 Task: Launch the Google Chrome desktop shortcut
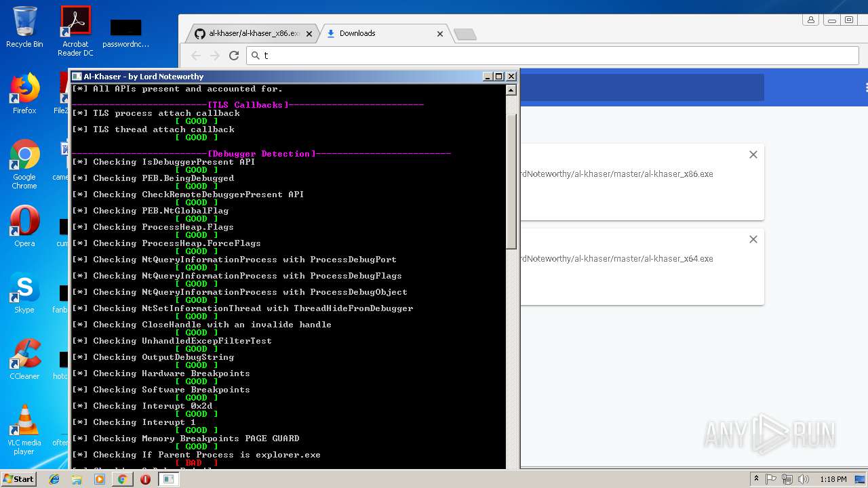pos(24,165)
